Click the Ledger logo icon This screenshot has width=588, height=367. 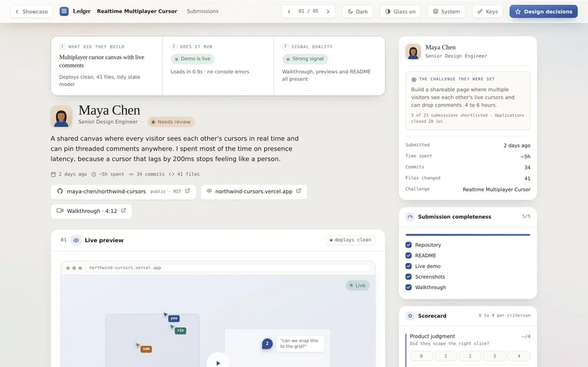point(64,11)
